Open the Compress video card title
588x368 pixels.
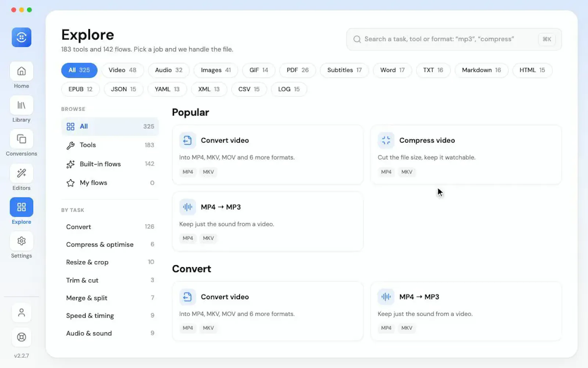coord(427,140)
